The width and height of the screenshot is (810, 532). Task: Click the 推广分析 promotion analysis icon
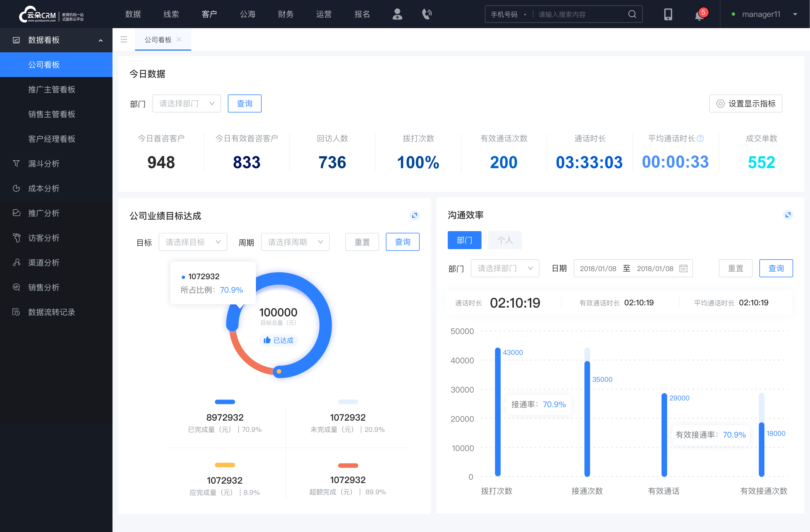click(x=16, y=212)
